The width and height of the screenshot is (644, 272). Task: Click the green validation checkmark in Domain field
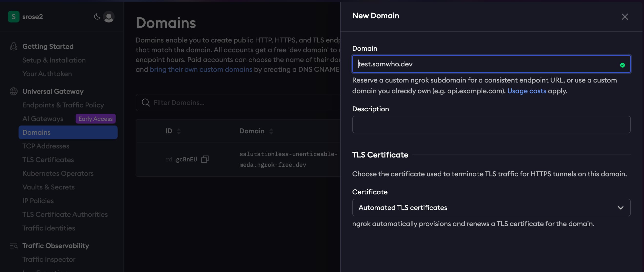622,65
